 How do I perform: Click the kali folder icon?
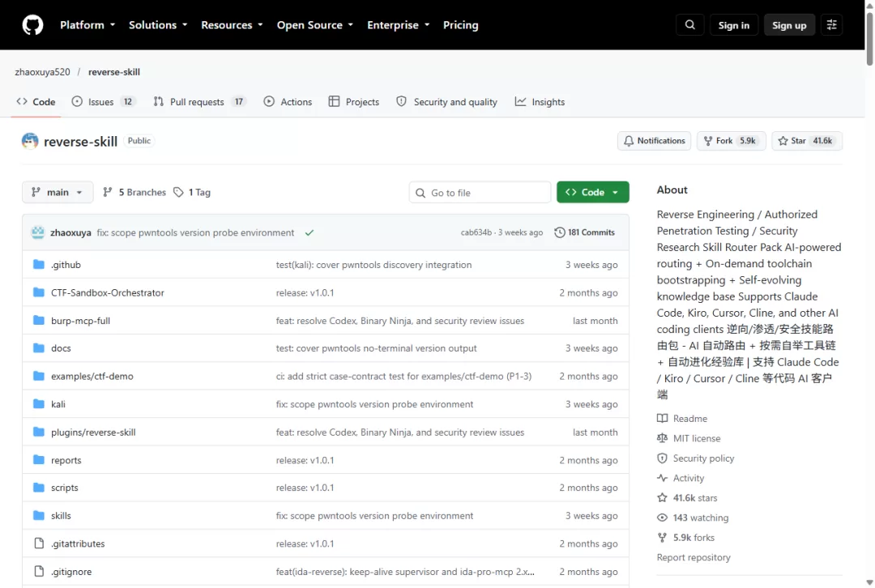(x=39, y=404)
